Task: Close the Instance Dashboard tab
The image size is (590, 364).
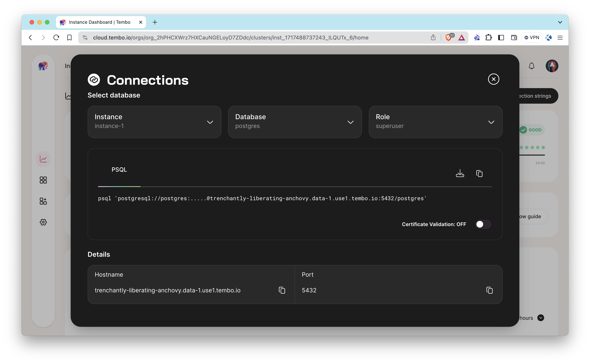Action: tap(141, 22)
